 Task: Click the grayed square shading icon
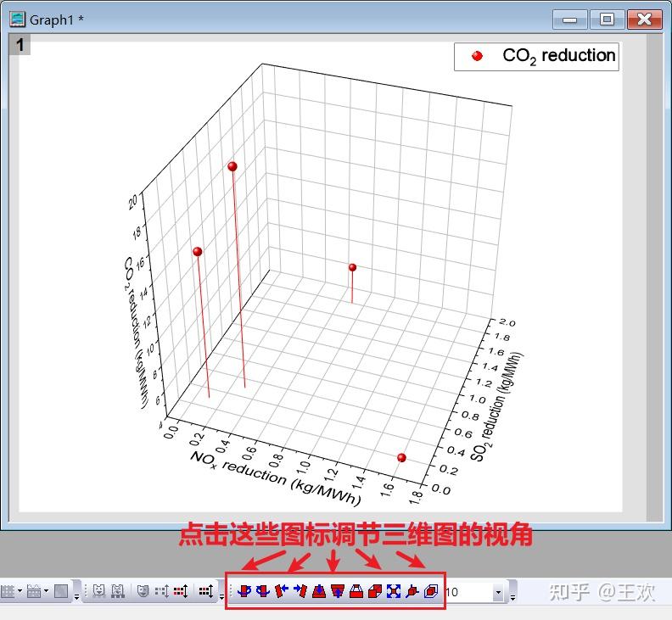coord(61,591)
